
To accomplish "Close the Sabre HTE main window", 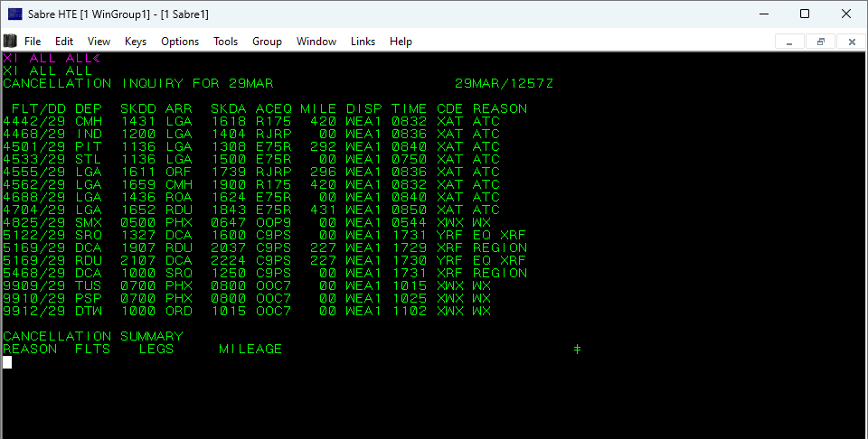I will (846, 14).
